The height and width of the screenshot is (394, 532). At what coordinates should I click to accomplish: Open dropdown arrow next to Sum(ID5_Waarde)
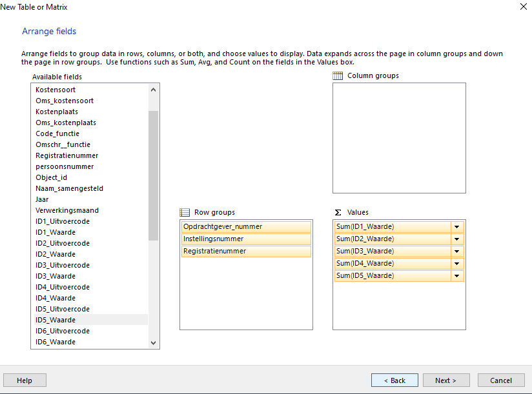coord(457,276)
